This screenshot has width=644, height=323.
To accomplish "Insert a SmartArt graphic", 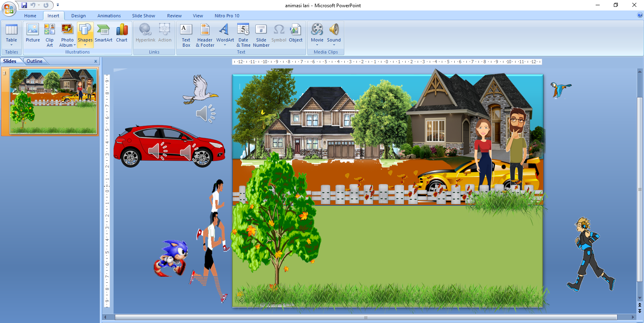I will [104, 33].
